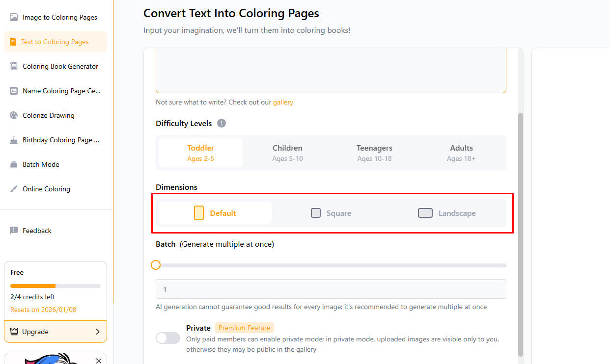Image resolution: width=610 pixels, height=364 pixels.
Task: Click the Feedback icon in sidebar
Action: click(14, 231)
